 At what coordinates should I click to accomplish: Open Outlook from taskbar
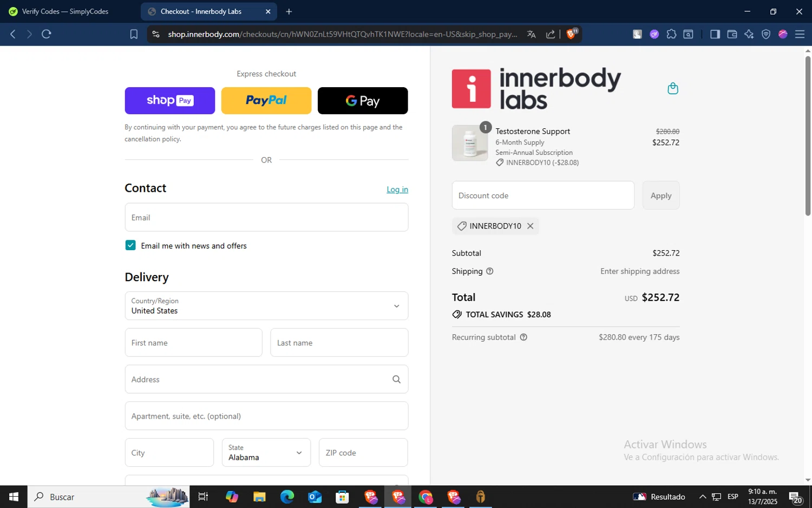315,497
